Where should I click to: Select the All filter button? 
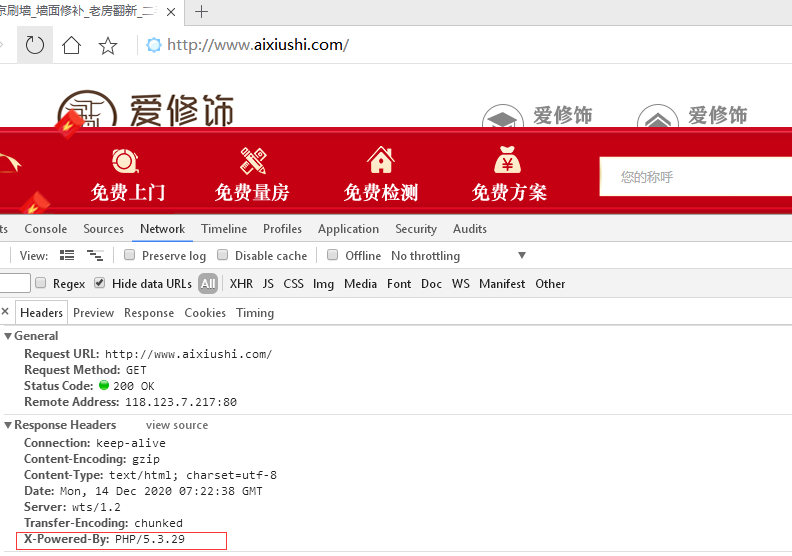tap(208, 283)
